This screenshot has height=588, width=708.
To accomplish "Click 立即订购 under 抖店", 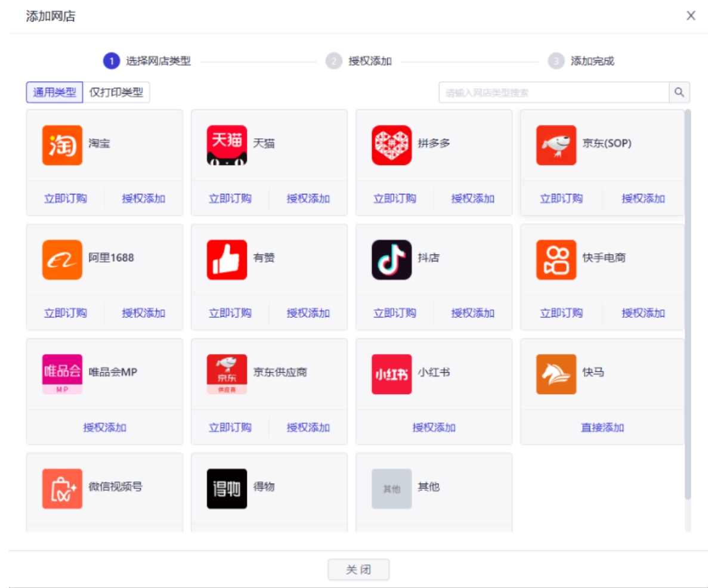I will click(x=395, y=313).
